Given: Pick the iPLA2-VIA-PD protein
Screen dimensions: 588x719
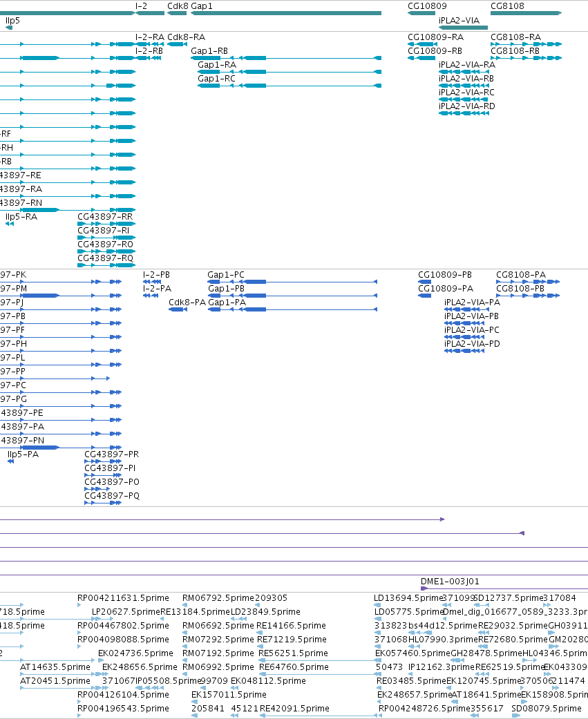Looking at the screenshot, I should click(x=473, y=343).
